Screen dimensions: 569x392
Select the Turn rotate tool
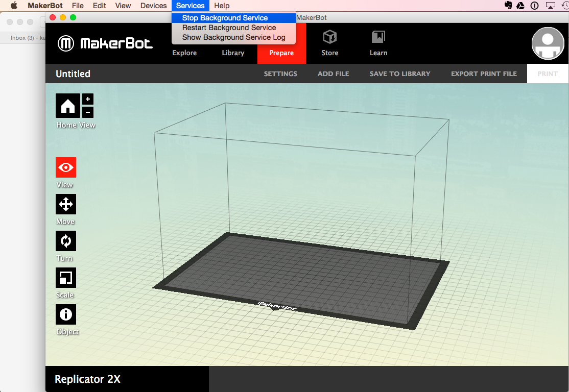(66, 241)
